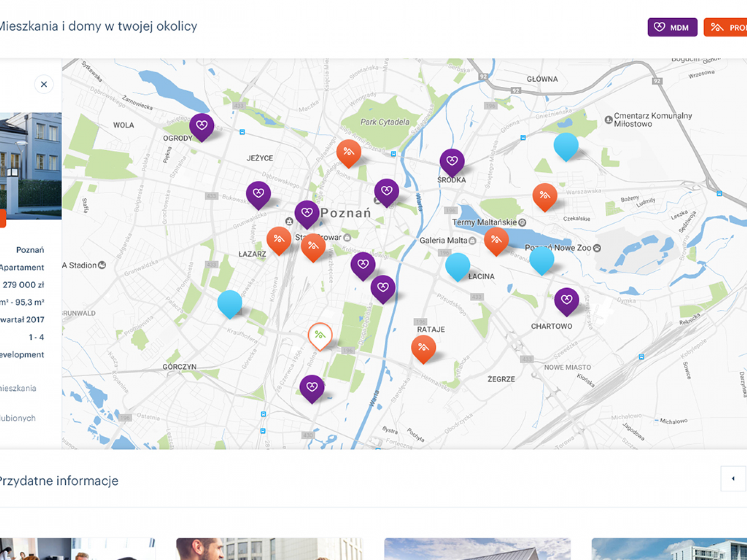Viewport: 747px width, 560px height.
Task: Click the JEŻYCE district map label
Action: [x=260, y=158]
